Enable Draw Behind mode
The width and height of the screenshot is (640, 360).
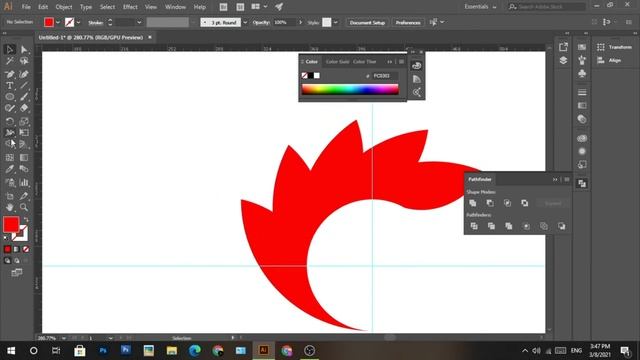pos(17,260)
